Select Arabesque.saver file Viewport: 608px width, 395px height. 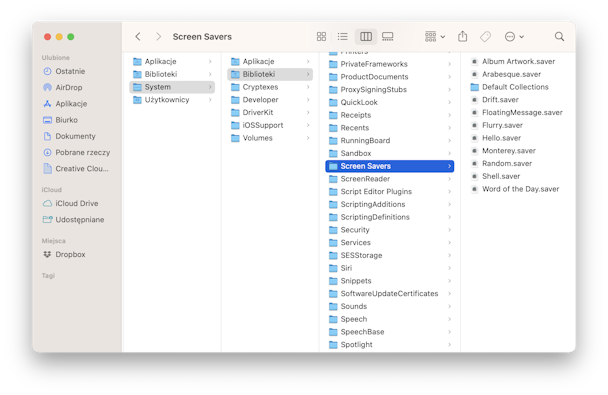pos(506,74)
